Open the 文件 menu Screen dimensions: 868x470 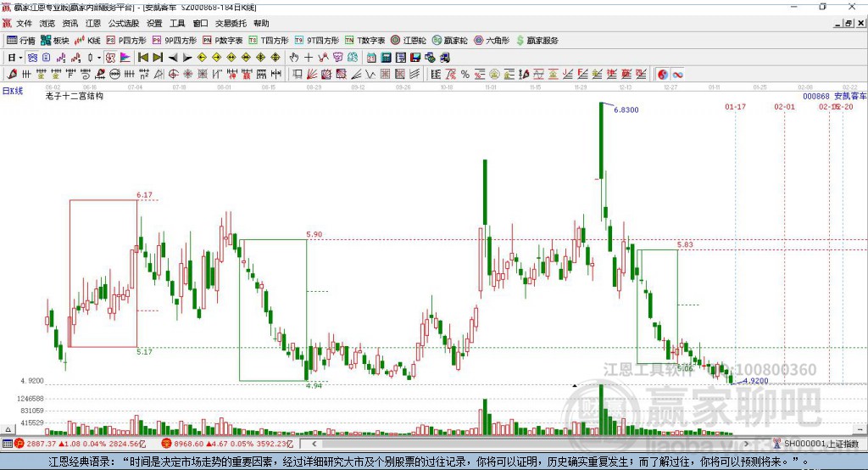coord(25,23)
